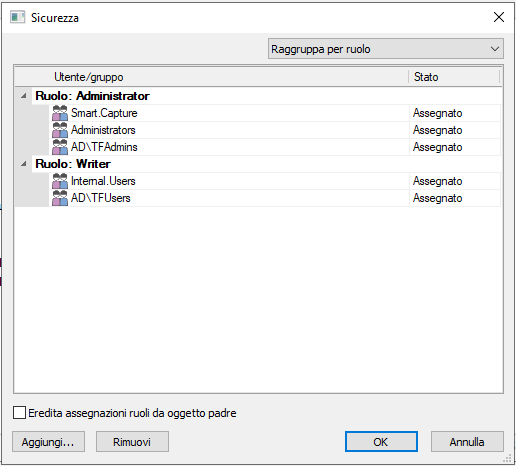The width and height of the screenshot is (516, 466).
Task: Enable Eredita assegnazioni ruoli da oggetto padre
Action: tap(19, 413)
